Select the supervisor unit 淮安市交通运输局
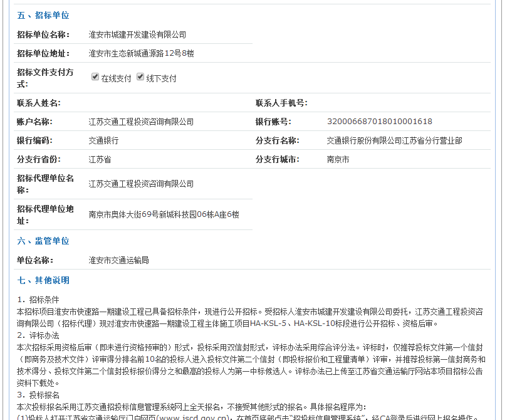This screenshot has width=517, height=420. (x=118, y=260)
